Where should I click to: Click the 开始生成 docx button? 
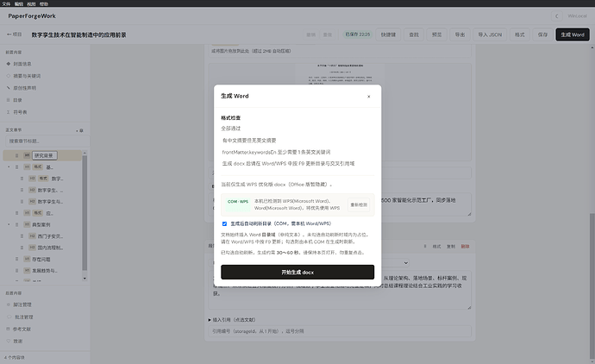tap(297, 273)
